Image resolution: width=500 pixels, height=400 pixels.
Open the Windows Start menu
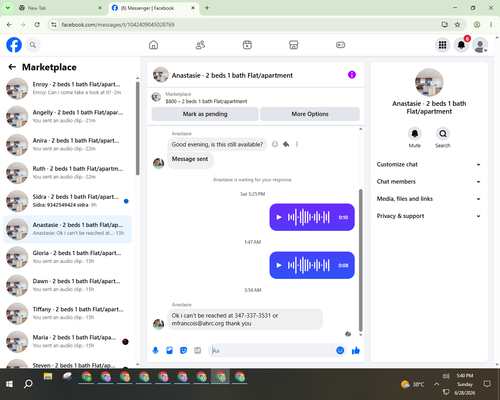pos(9,384)
